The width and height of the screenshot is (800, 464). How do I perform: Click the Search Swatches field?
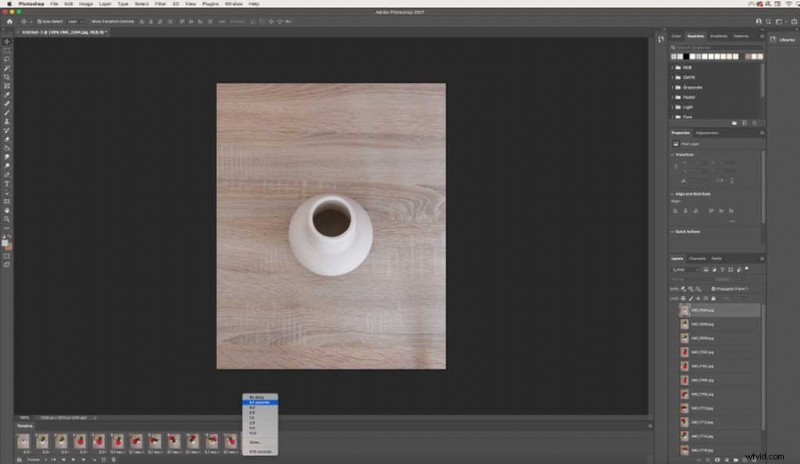pos(717,47)
